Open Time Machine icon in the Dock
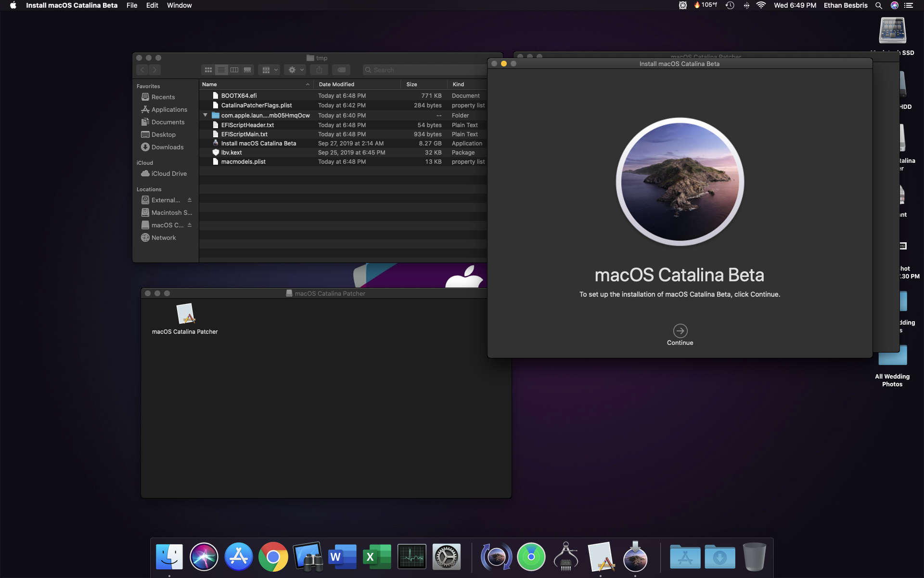 tap(497, 557)
